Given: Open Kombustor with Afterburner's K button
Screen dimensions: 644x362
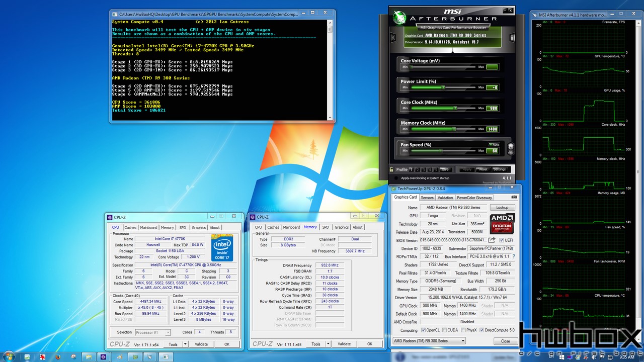Looking at the screenshot, I should click(x=393, y=37).
